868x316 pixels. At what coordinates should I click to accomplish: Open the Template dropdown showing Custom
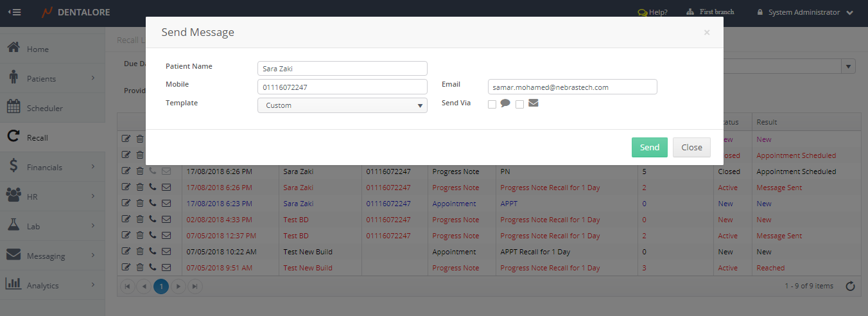tap(342, 105)
